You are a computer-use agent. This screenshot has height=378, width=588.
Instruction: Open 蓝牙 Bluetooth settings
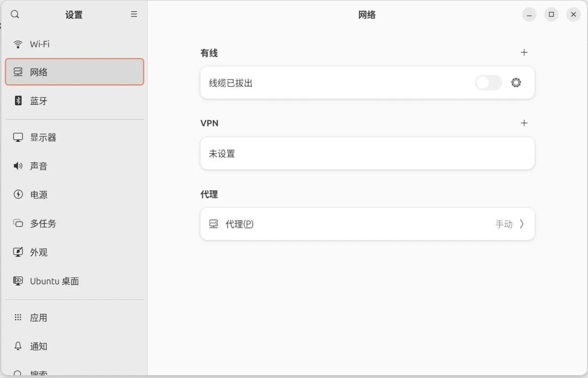point(39,101)
